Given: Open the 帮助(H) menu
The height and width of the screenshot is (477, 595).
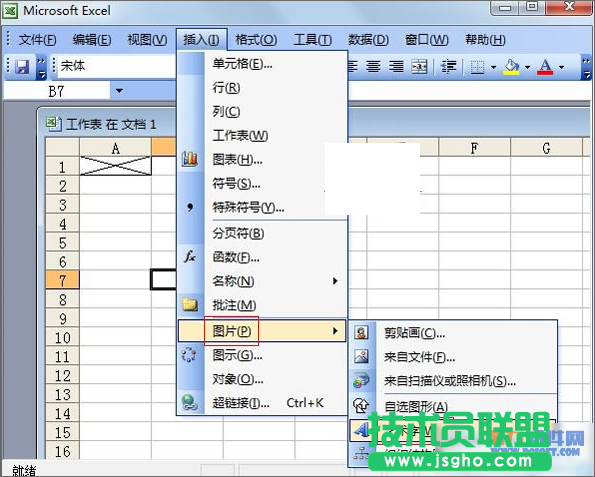Looking at the screenshot, I should tap(485, 39).
